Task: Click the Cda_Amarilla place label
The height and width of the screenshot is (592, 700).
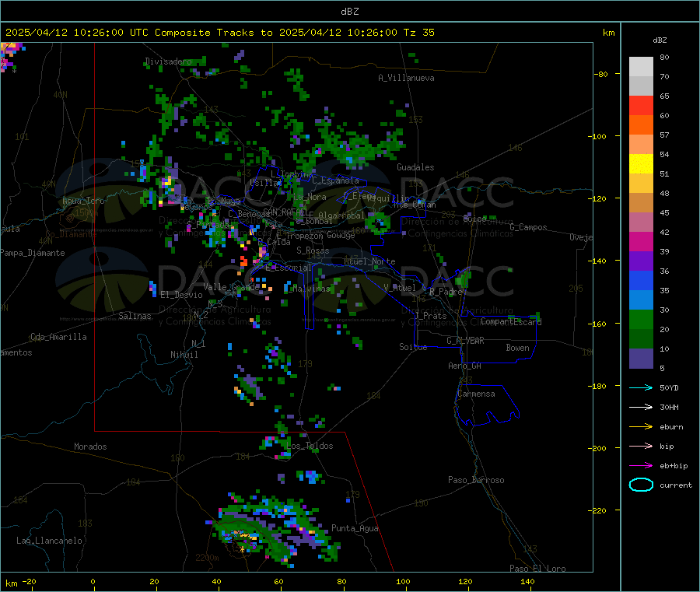Action: [x=58, y=337]
